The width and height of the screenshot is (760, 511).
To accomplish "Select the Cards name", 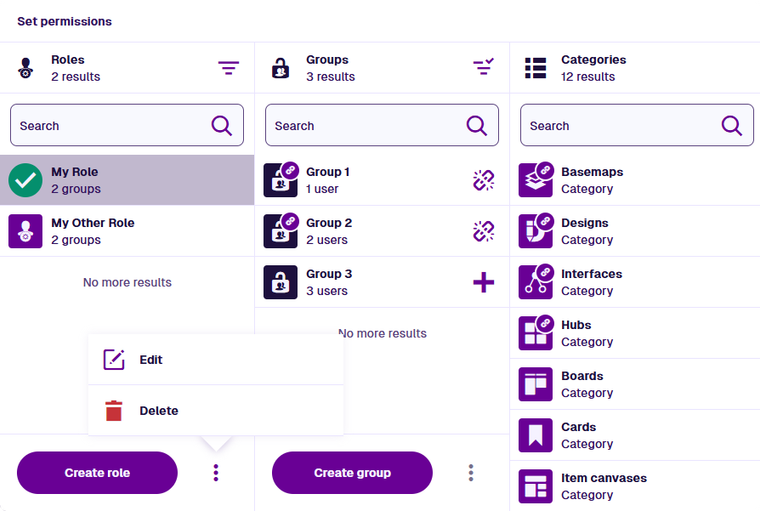I will 579,427.
